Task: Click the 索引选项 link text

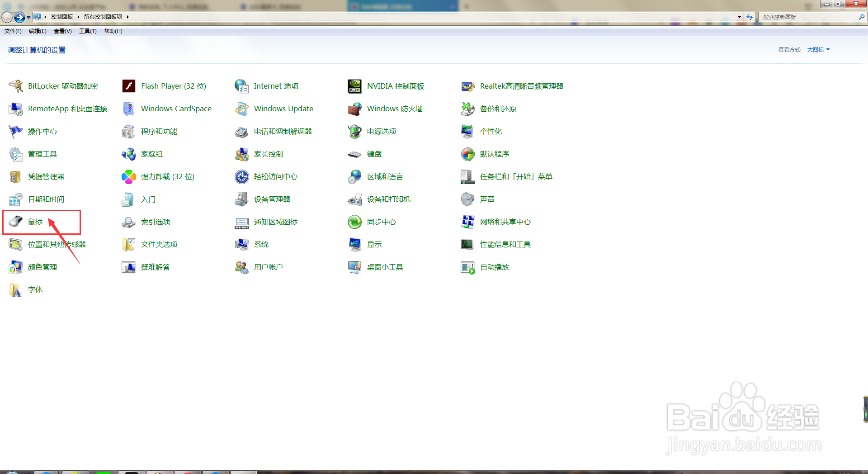Action: click(156, 222)
